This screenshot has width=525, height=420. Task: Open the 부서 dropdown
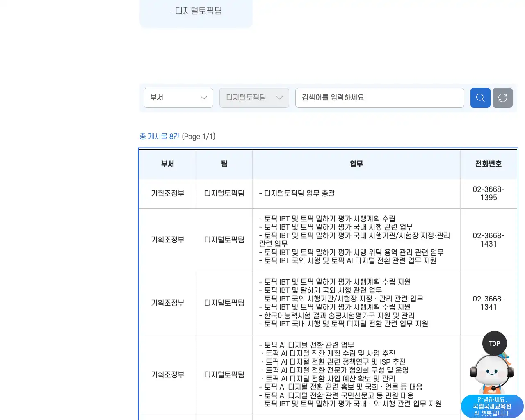178,98
